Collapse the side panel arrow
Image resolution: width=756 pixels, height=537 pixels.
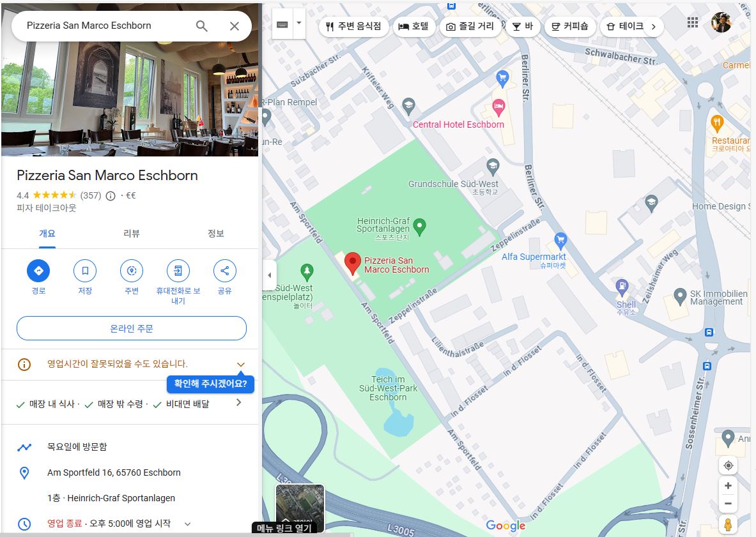270,275
